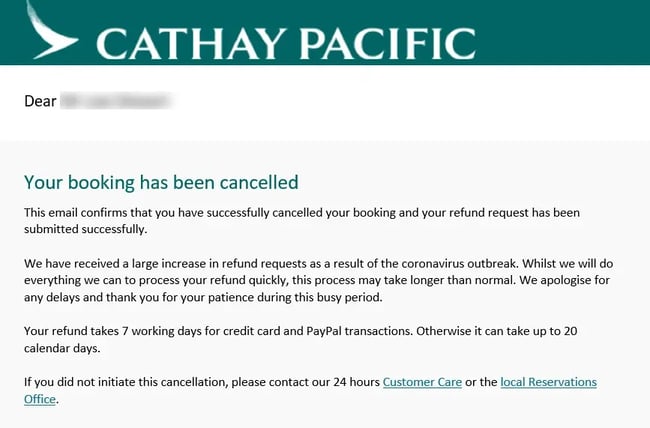650x428 pixels.
Task: Click the blurred recipient name
Action: point(116,100)
